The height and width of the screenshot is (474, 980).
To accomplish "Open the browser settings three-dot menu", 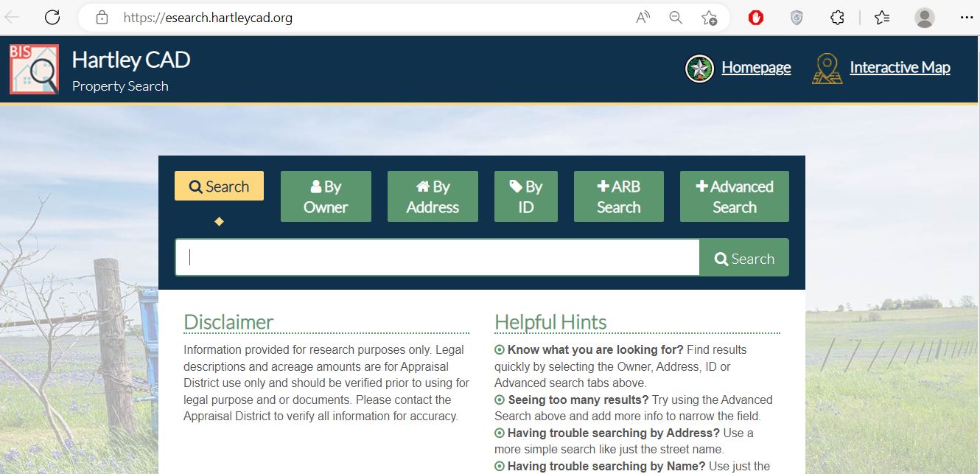I will tap(966, 16).
